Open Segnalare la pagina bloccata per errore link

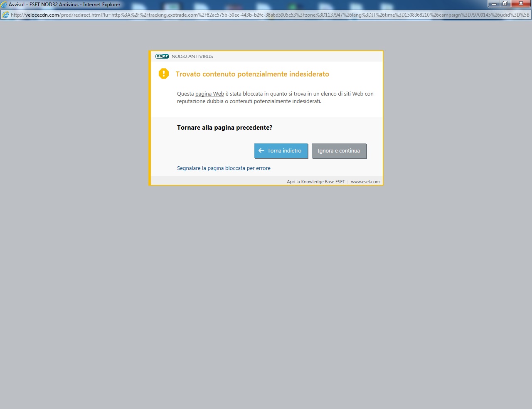(x=224, y=168)
